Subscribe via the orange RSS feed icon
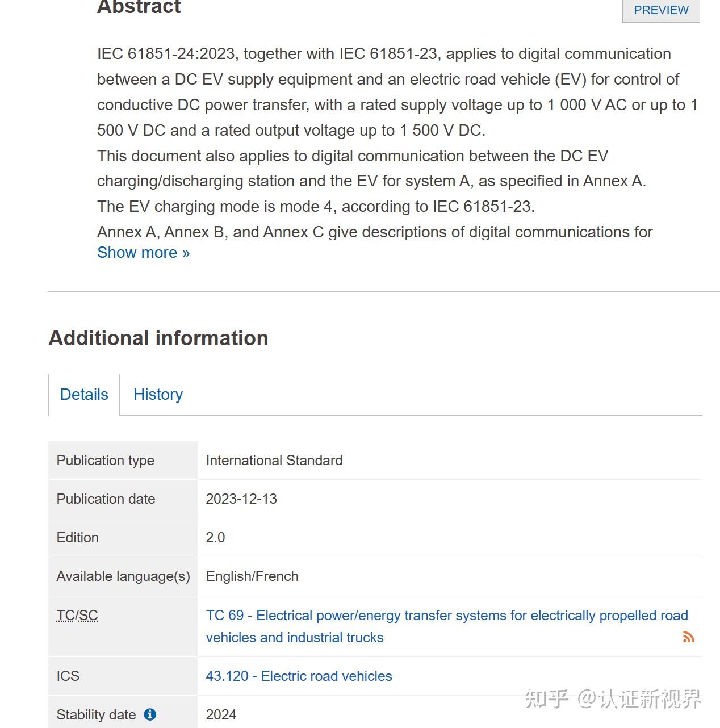Viewport: 720px width, 728px height. (689, 637)
